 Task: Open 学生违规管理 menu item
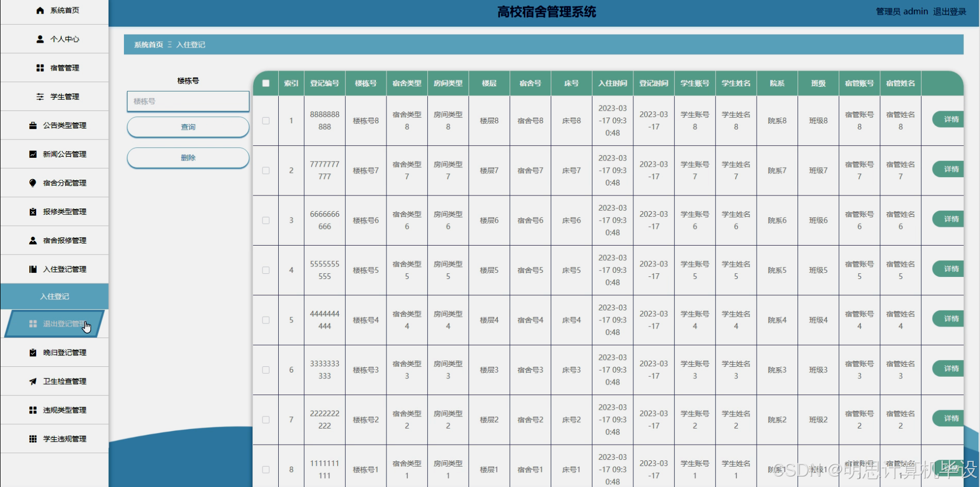tap(54, 439)
